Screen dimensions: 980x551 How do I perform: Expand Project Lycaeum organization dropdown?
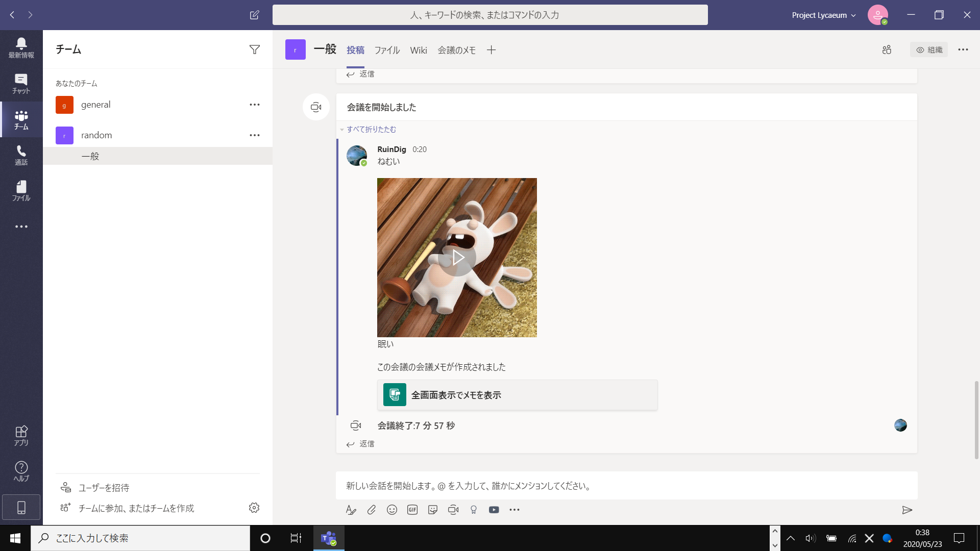[824, 15]
